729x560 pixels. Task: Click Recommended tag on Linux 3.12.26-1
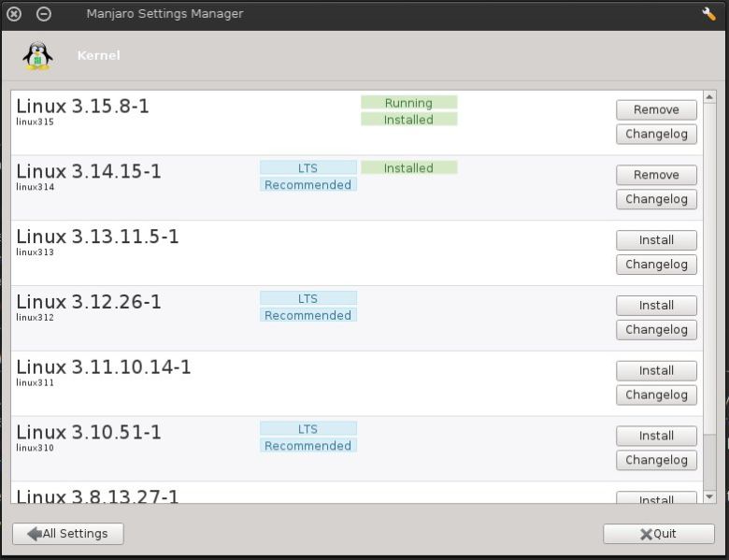[x=308, y=315]
